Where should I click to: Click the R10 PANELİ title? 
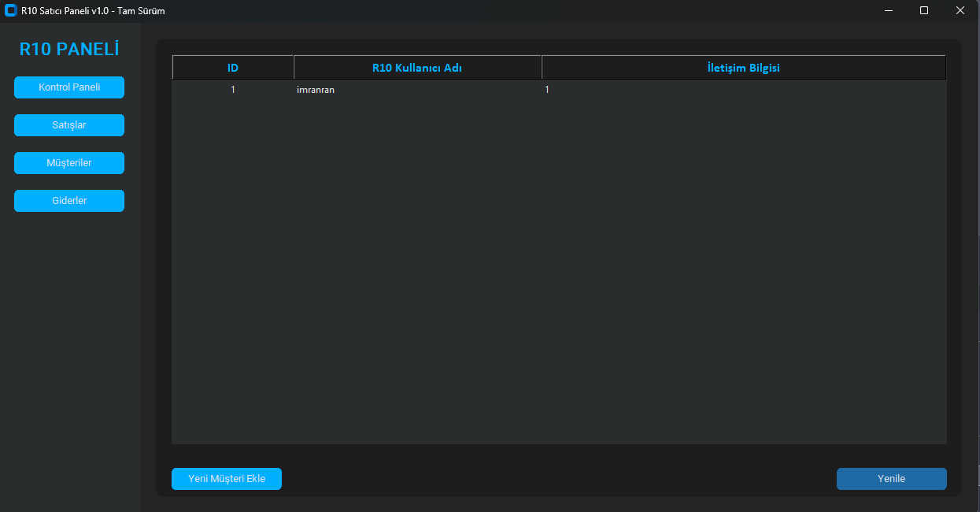coord(69,49)
